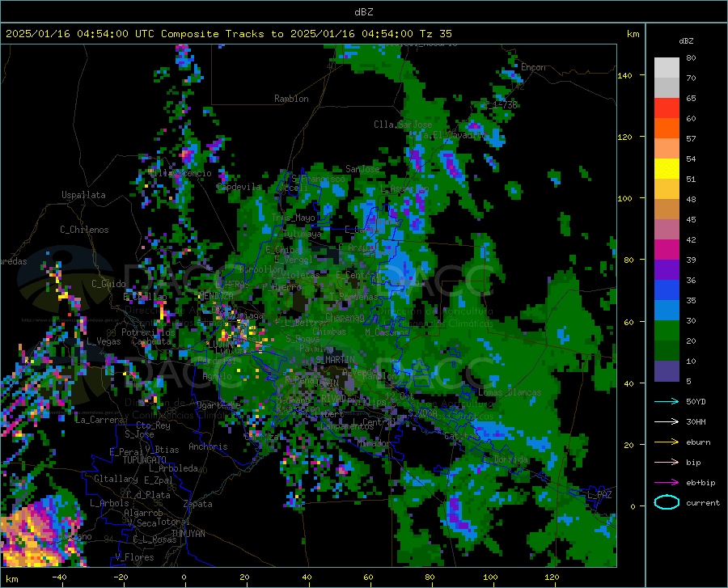Select the light blue 35 dBZ swatch
The height and width of the screenshot is (588, 728).
[667, 311]
